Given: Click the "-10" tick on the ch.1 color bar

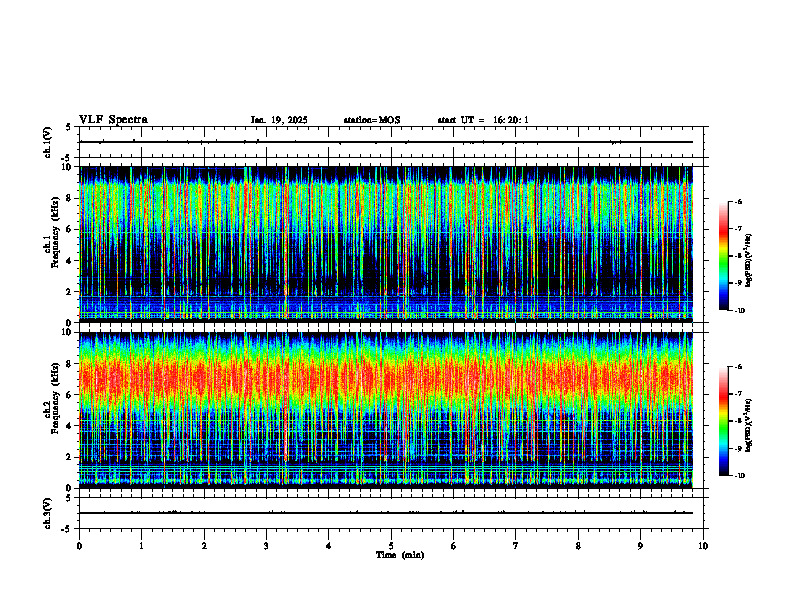Looking at the screenshot, I should (740, 311).
